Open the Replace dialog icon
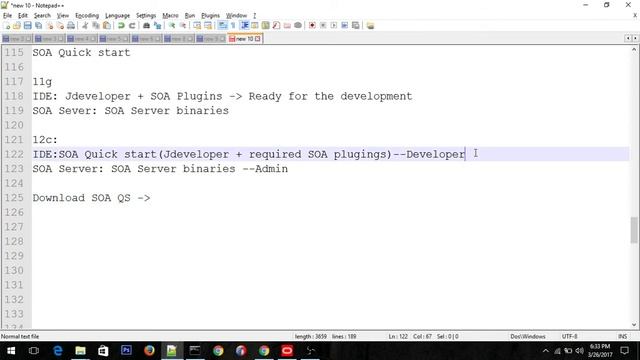 tap(157, 26)
